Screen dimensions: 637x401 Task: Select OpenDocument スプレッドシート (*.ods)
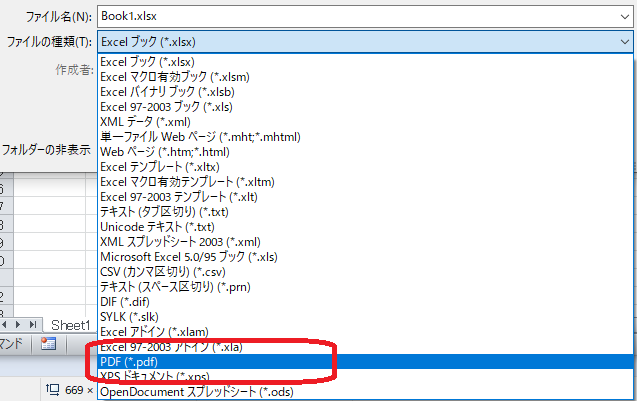(x=366, y=392)
